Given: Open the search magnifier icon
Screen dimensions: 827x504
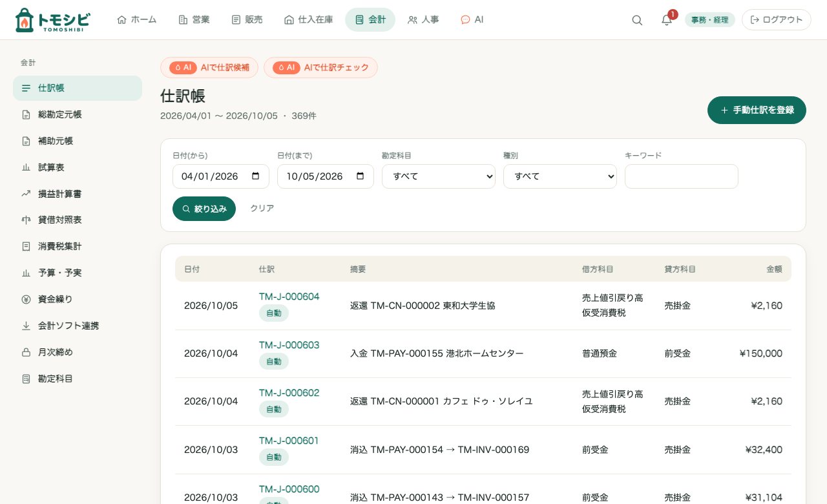Looking at the screenshot, I should tap(637, 20).
